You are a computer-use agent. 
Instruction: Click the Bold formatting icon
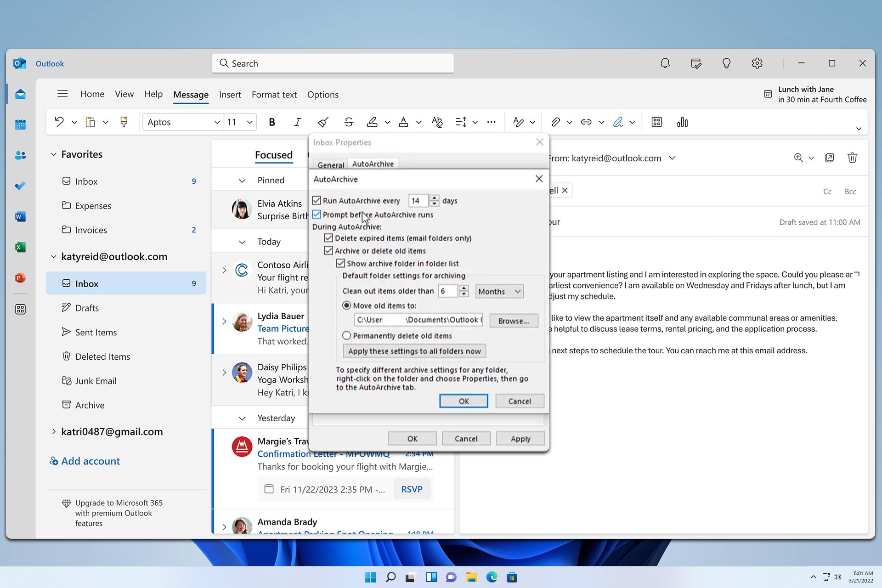pos(272,122)
